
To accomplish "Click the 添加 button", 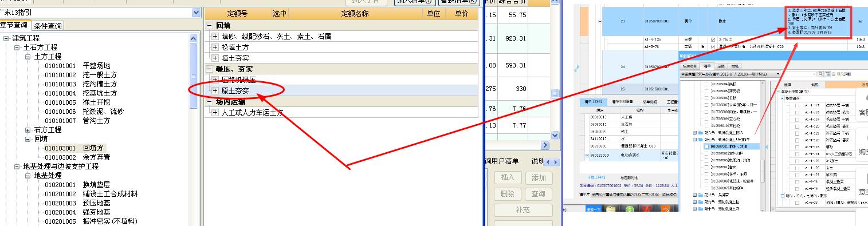I will pos(539,178).
